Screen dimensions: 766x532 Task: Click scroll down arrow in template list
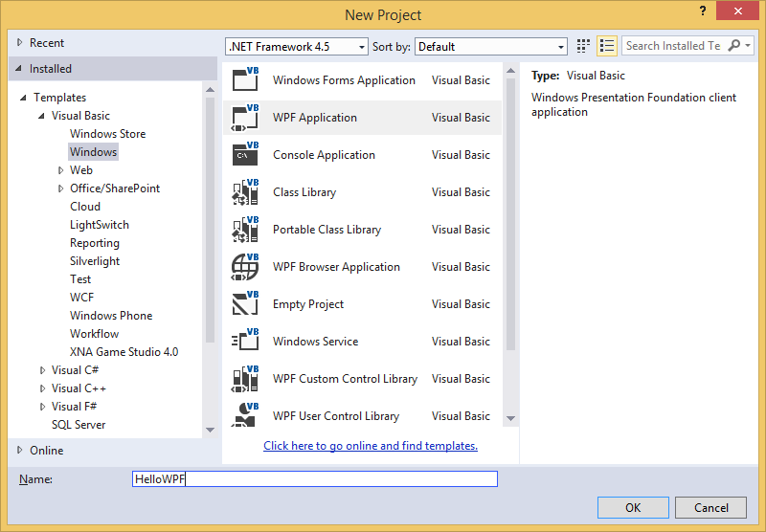coord(511,418)
